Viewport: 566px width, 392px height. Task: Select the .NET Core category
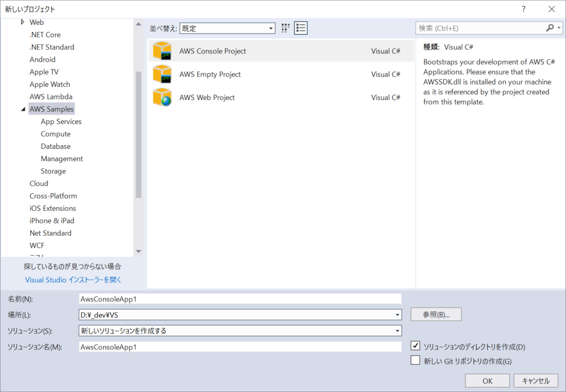tap(45, 35)
